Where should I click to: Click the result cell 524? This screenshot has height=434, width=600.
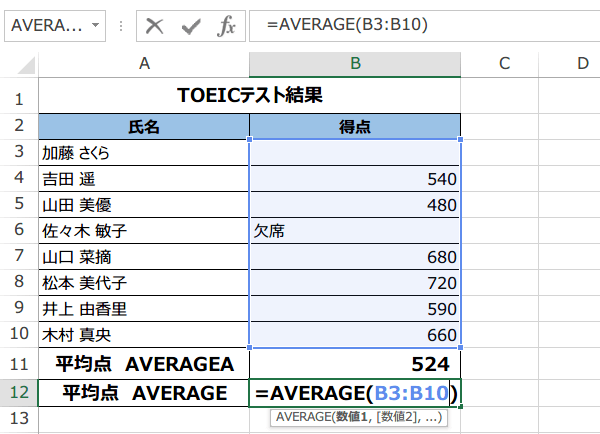[355, 364]
